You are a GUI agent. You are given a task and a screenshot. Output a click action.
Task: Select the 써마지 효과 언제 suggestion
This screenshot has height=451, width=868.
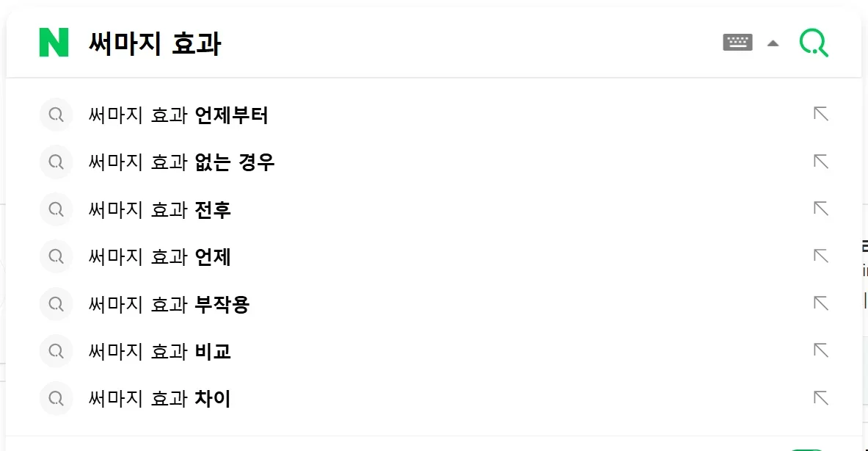coord(160,257)
